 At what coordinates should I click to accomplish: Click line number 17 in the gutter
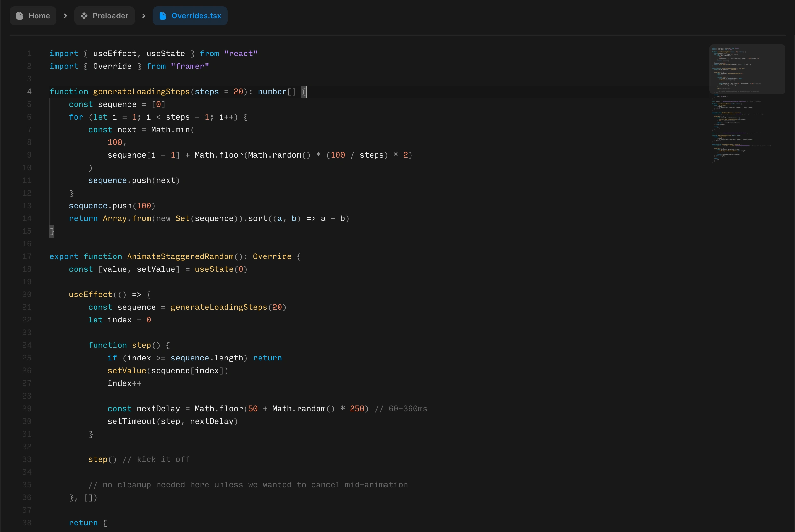(x=27, y=256)
